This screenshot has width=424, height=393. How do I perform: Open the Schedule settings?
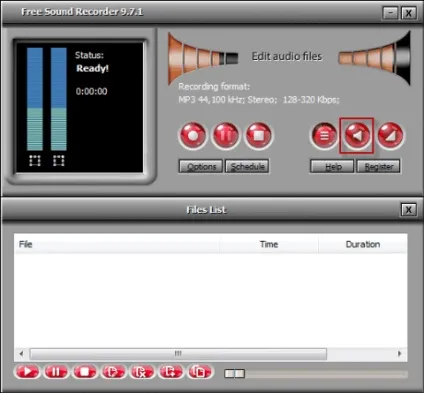pos(247,166)
